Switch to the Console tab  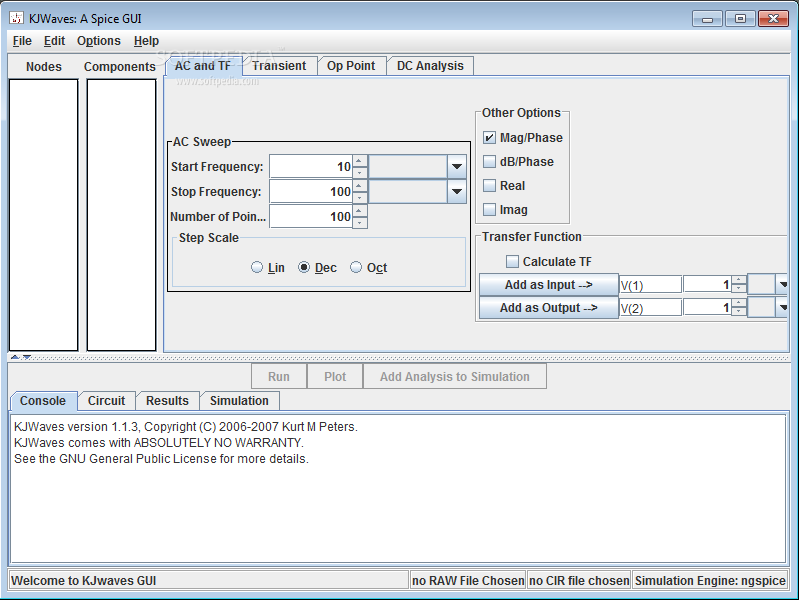pyautogui.click(x=43, y=401)
